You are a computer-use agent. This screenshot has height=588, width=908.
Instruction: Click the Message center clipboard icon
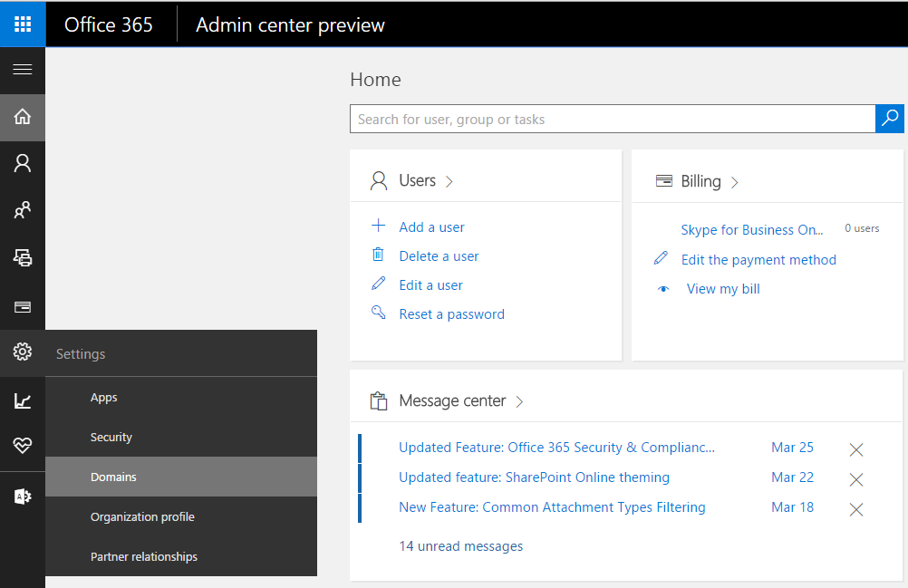(379, 401)
